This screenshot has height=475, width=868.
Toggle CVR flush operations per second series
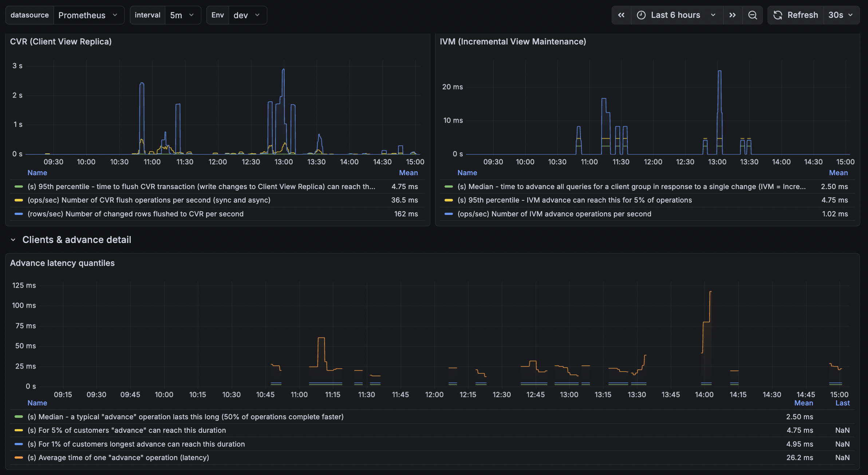point(149,200)
